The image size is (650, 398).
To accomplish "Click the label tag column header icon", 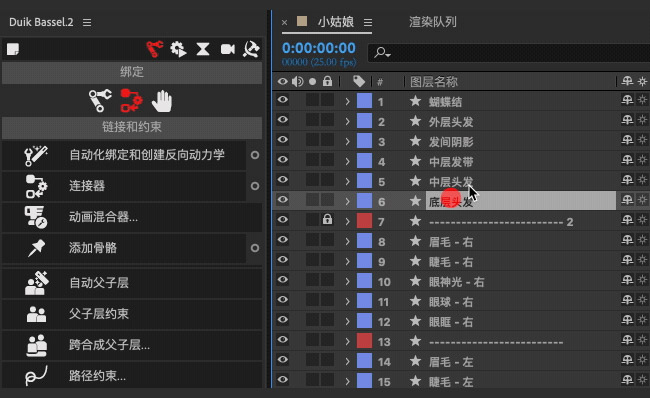I will (x=359, y=81).
